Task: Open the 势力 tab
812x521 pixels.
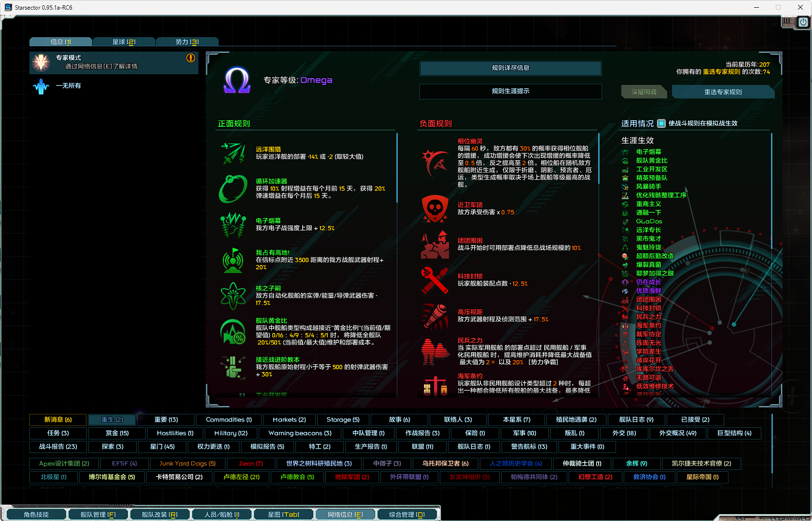Action: coord(187,42)
